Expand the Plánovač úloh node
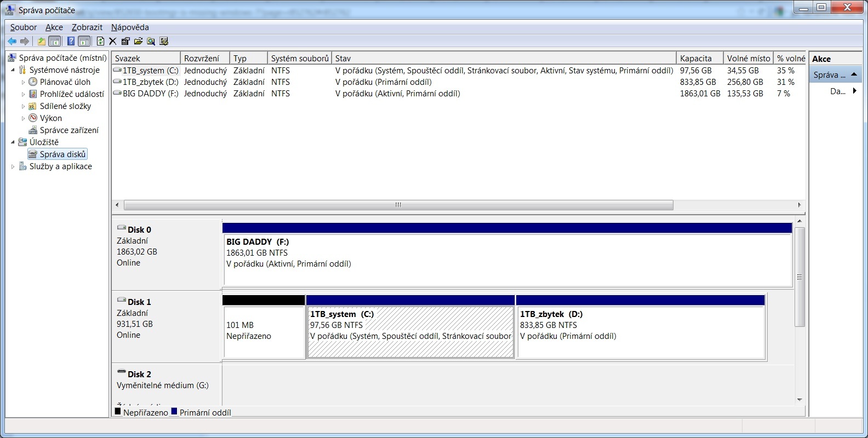868x438 pixels. 23,82
